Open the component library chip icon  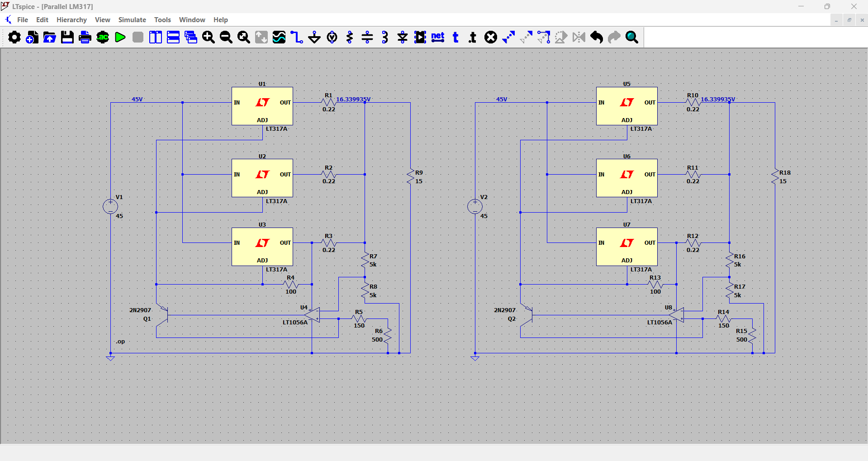(420, 37)
